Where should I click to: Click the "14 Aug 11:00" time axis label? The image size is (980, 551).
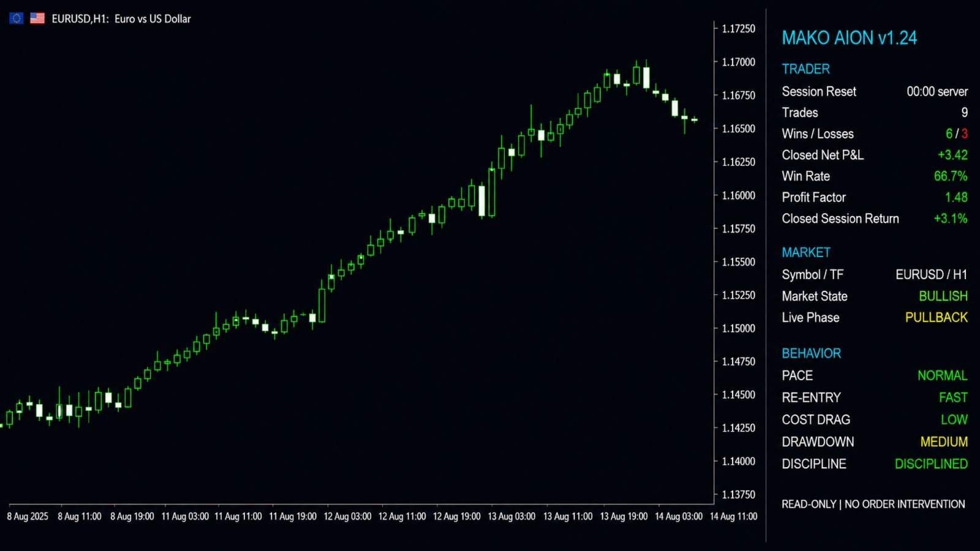tap(733, 517)
